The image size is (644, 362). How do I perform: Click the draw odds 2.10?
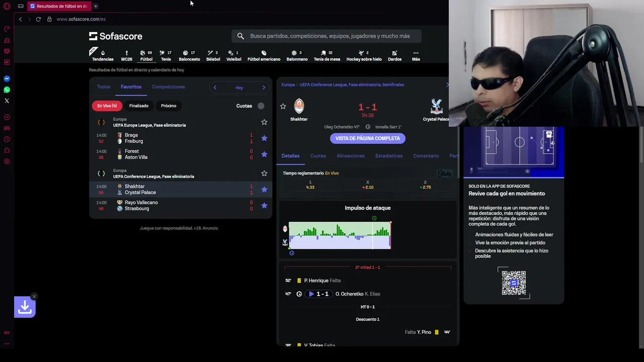(x=368, y=185)
